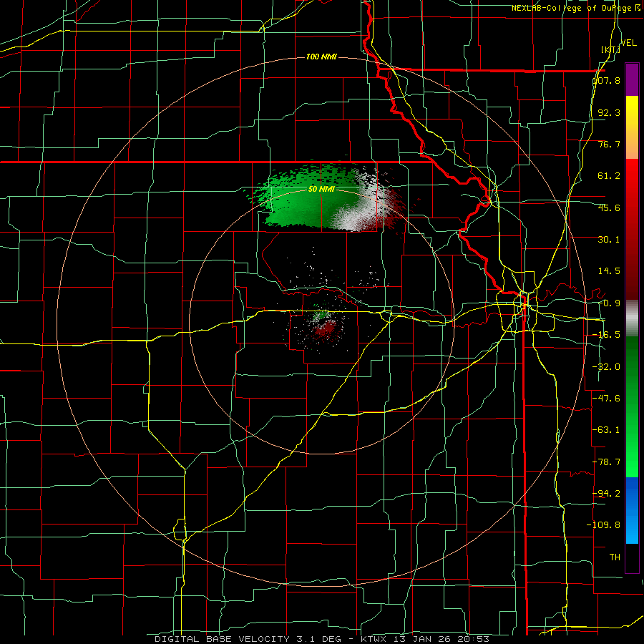Pick the yellow-orange segment of velocity color bar
This screenshot has height=644, width=644.
(632, 127)
